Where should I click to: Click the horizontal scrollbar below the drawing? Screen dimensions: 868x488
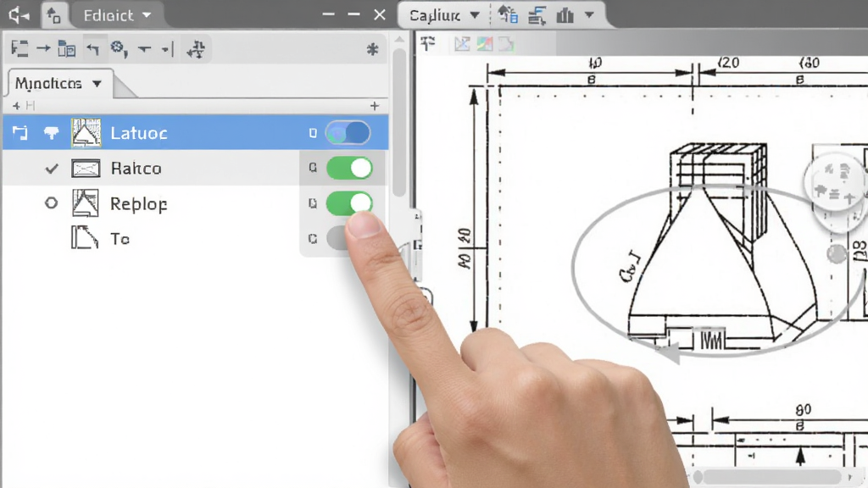click(x=771, y=476)
